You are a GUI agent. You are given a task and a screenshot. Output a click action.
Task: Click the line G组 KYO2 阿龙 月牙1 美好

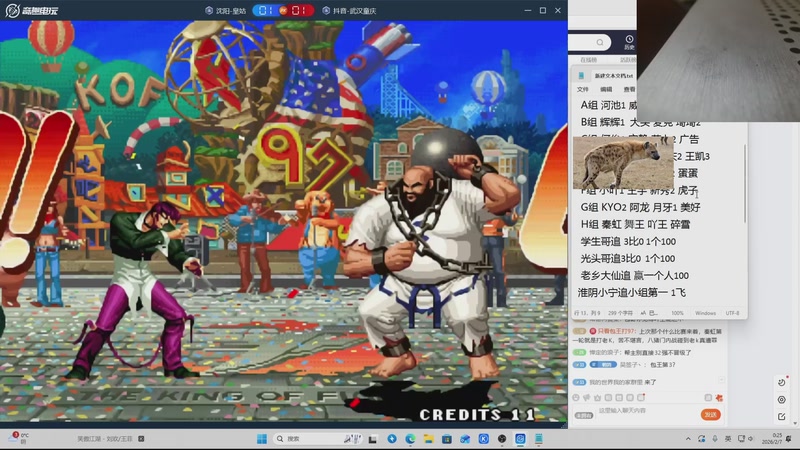[x=640, y=207]
